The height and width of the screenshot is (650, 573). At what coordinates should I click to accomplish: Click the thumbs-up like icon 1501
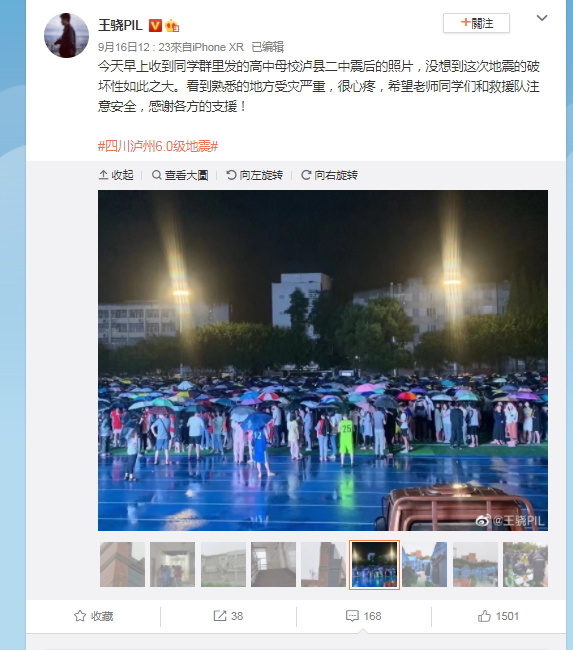pos(484,616)
